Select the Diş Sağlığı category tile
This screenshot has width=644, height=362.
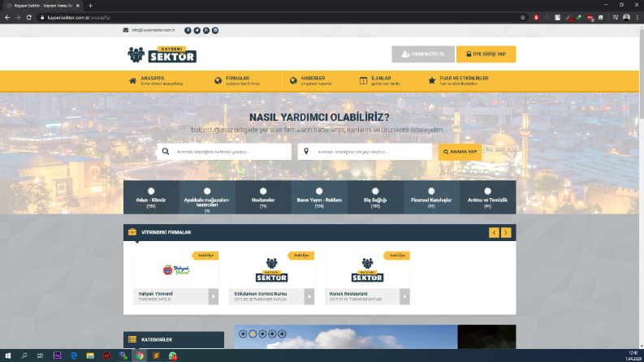point(375,197)
